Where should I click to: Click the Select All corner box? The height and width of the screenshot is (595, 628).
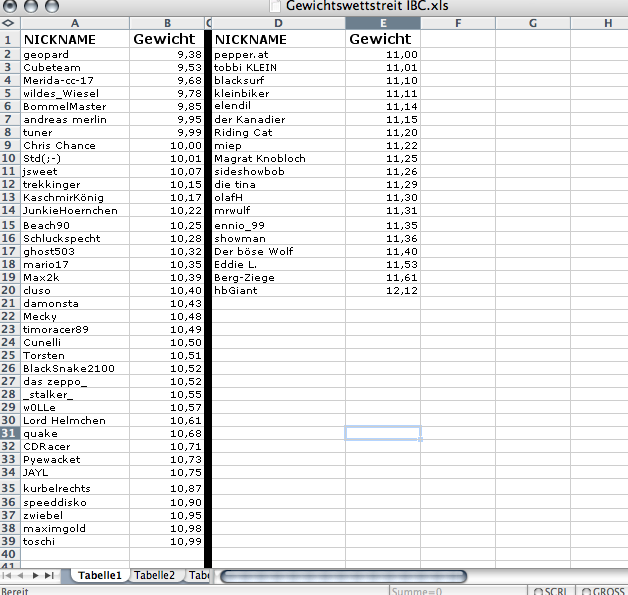click(x=8, y=22)
